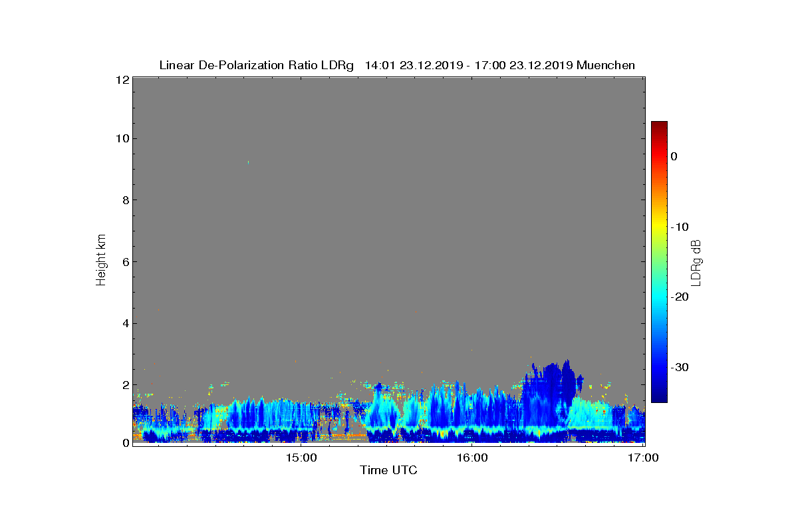Click the '15:00' time tick label

pos(301,458)
